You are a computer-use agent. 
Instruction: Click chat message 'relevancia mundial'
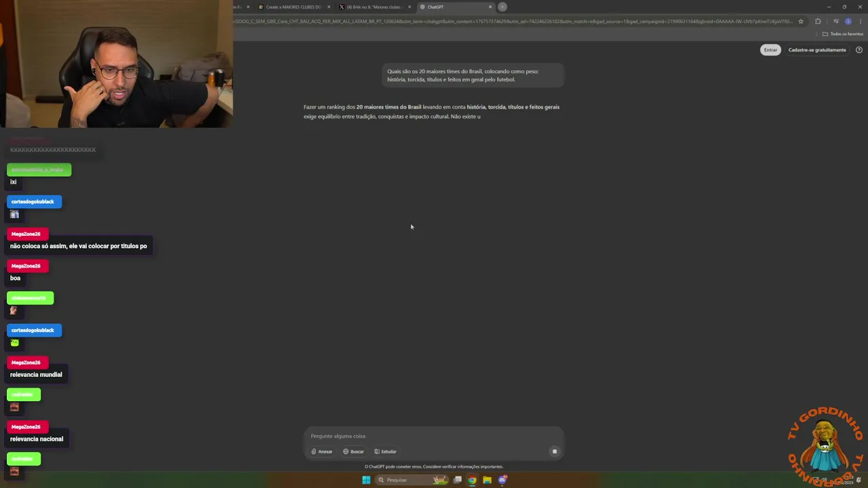[36, 375]
